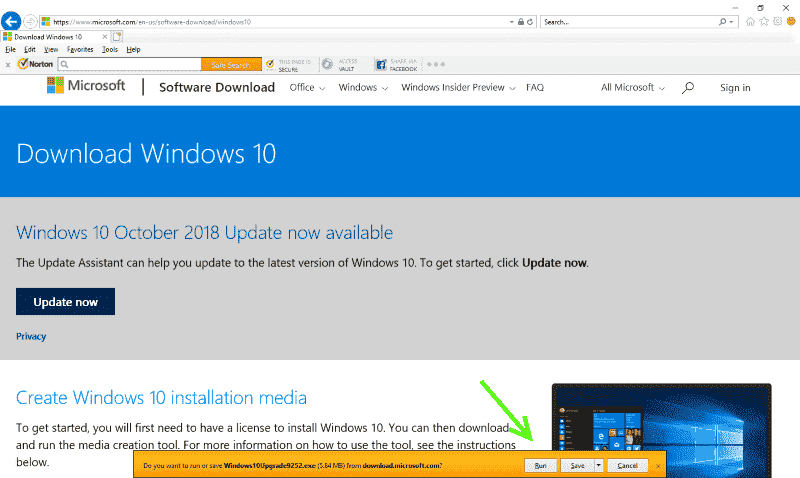Open the Favorites menu
The image size is (800, 478).
80,49
